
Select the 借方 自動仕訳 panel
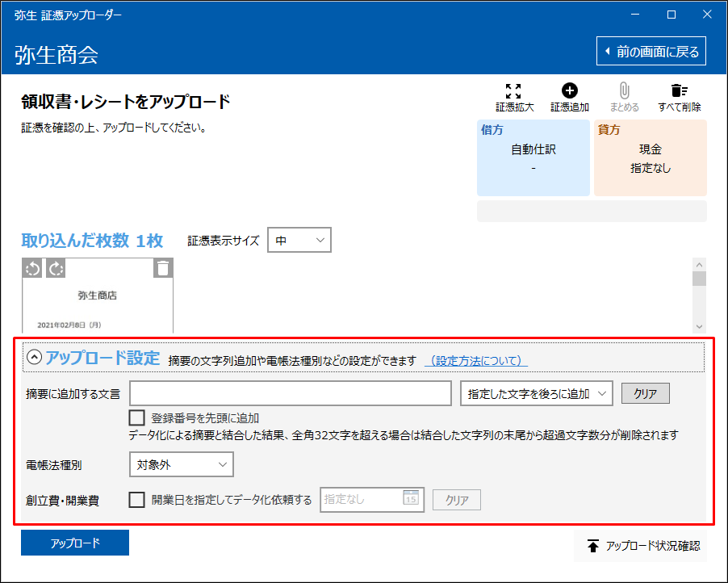pos(533,158)
